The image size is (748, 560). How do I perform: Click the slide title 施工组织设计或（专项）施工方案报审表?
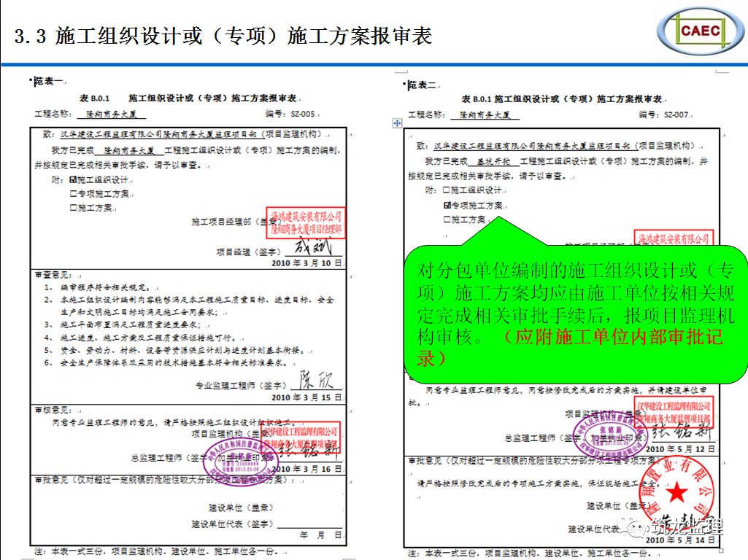point(223,35)
